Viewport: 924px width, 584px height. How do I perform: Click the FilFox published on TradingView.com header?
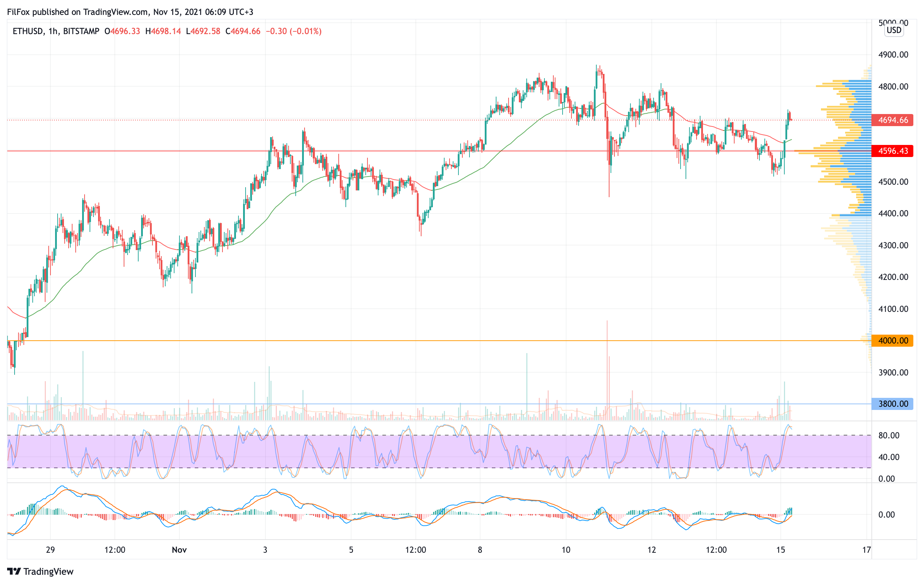coord(130,12)
